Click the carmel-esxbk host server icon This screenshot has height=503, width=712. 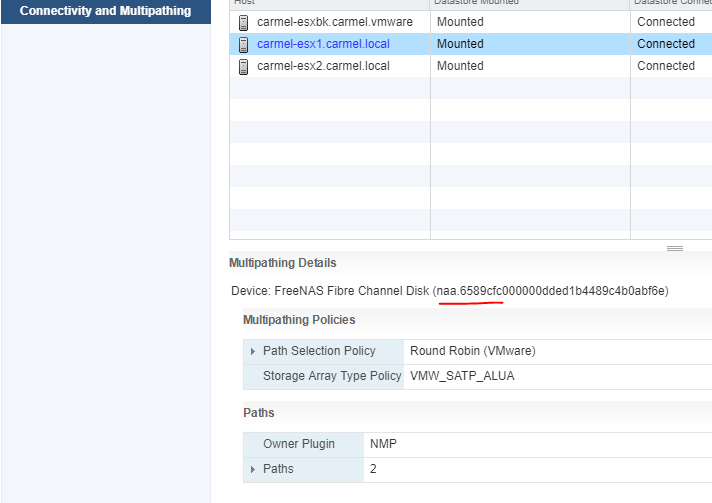click(x=243, y=22)
